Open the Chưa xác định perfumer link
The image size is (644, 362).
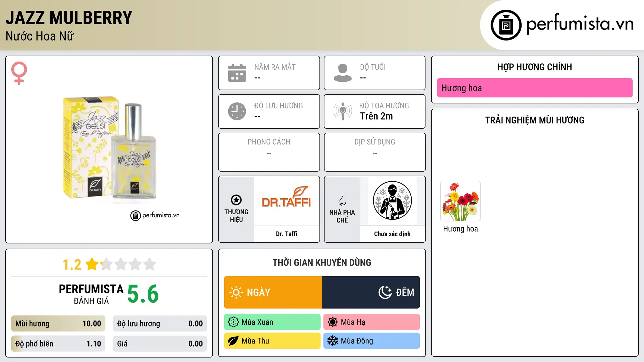pos(392,234)
